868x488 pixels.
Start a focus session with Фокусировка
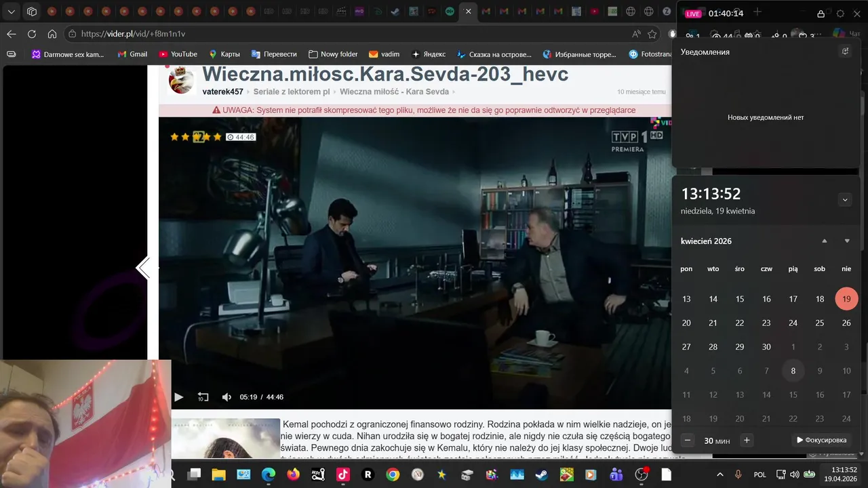821,440
